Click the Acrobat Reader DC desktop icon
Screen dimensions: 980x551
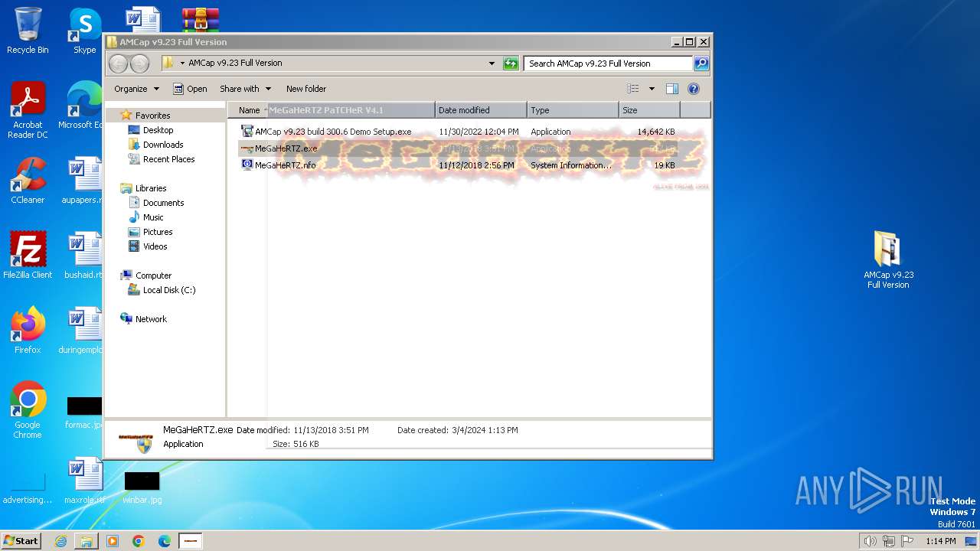coord(28,110)
